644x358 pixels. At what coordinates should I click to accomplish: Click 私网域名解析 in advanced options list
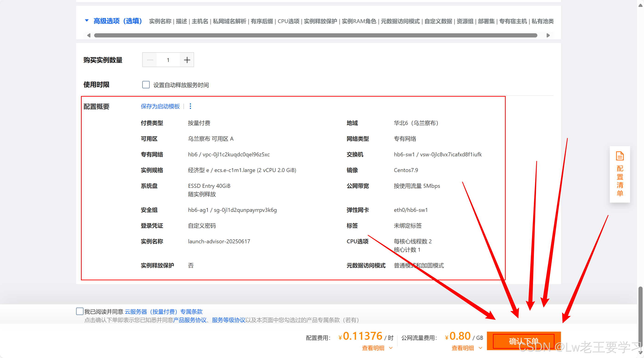(229, 21)
